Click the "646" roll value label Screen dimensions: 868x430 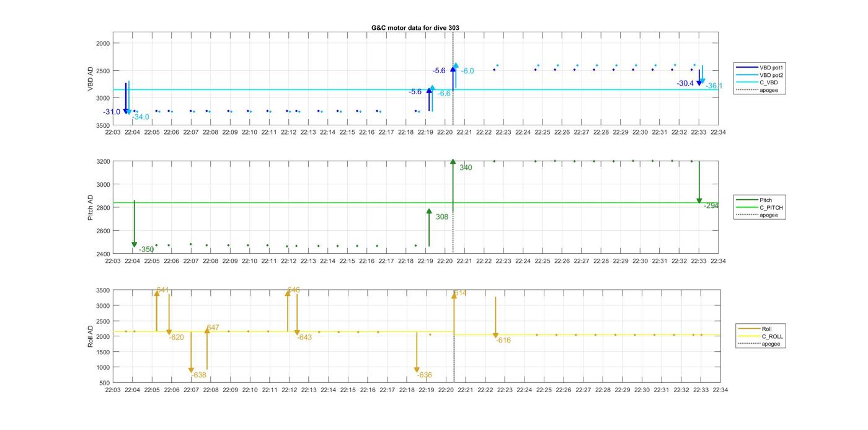click(294, 290)
